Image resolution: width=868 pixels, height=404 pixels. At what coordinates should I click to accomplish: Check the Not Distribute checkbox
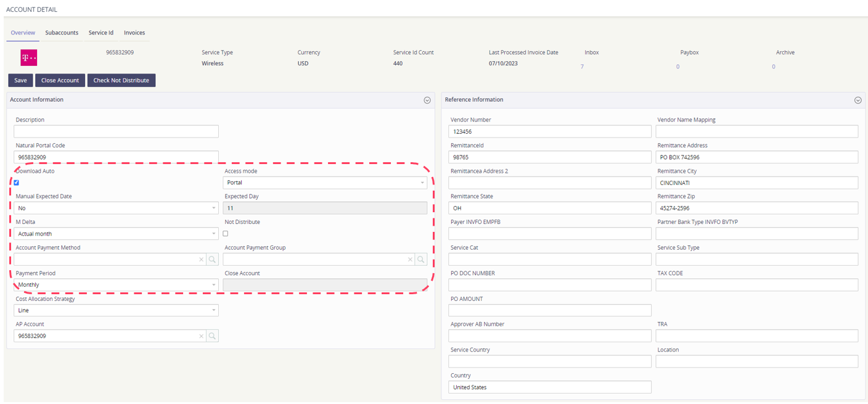[x=225, y=234]
